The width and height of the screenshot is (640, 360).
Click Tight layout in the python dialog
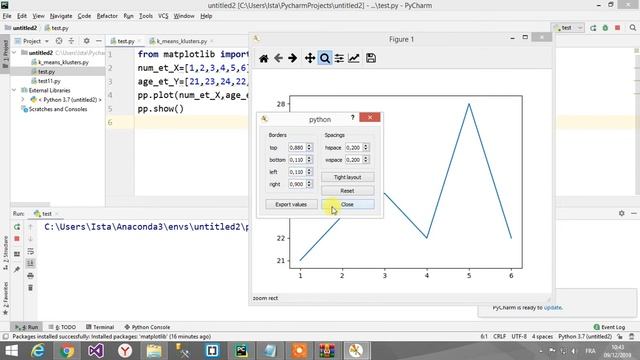pos(347,177)
